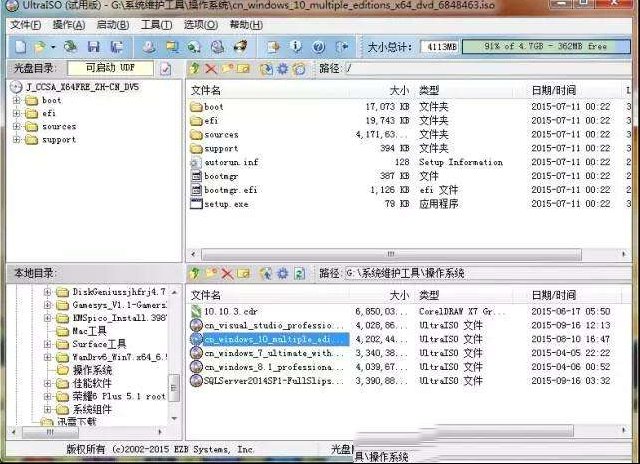
Task: Open the 文件(F) menu
Action: [25, 25]
